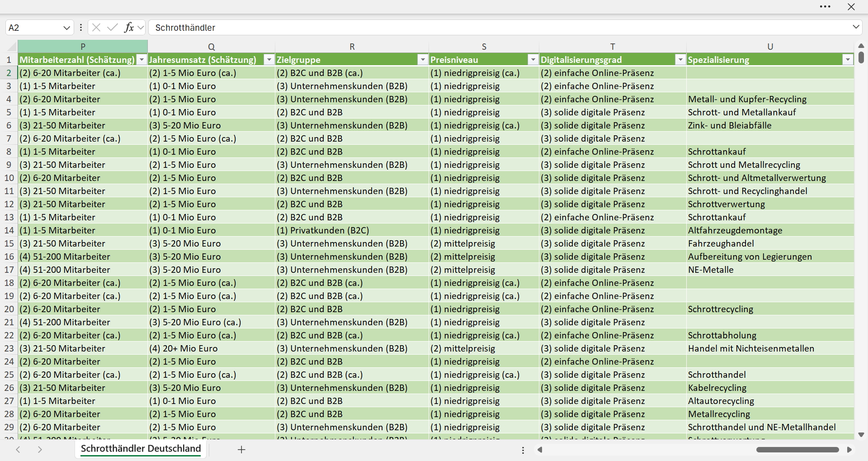This screenshot has width=868, height=461.
Task: Open the Jahresumsatz (Schätzung) filter dropdown
Action: pyautogui.click(x=269, y=60)
